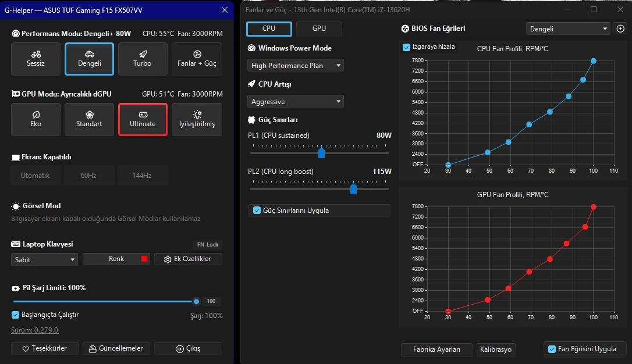
Task: Click the Güncellemeler button
Action: pyautogui.click(x=116, y=348)
